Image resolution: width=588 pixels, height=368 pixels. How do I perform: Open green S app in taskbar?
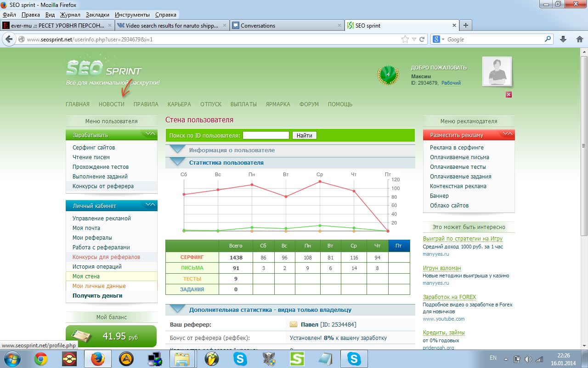click(298, 358)
